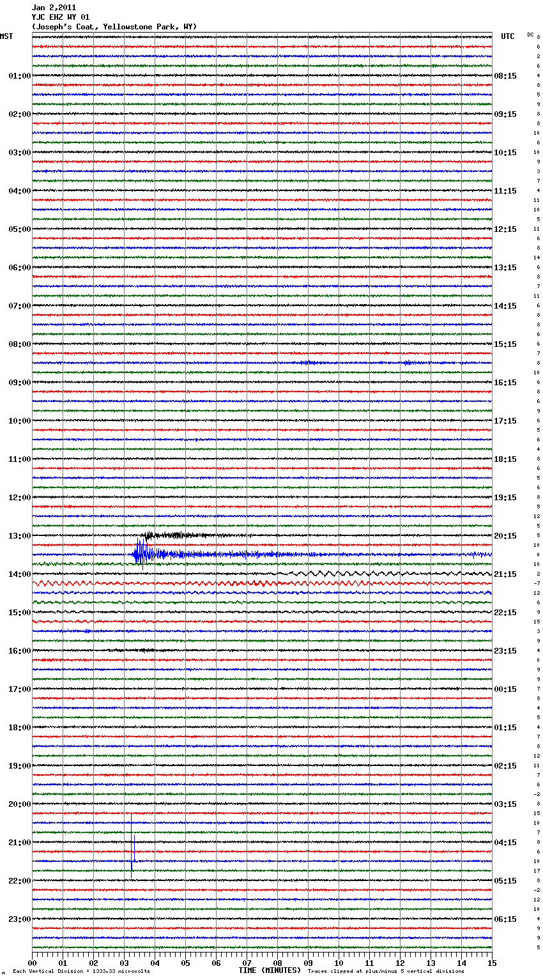The image size is (543, 980).
Task: Click the "01:00" MST time label
Action: 20,76
